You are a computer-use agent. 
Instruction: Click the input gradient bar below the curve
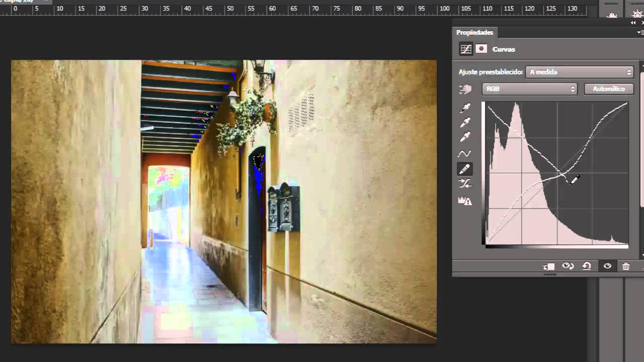click(x=557, y=246)
